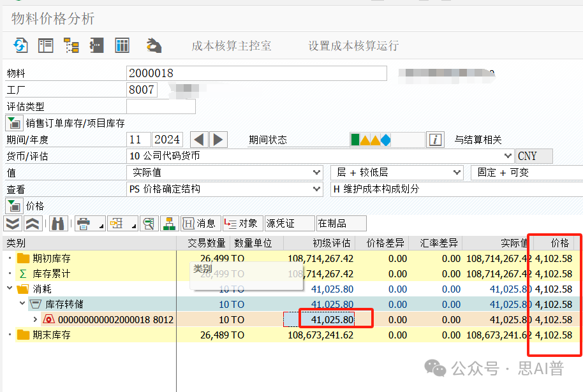
Task: Toggle the 销售订单库存/项目库存 button
Action: pos(13,123)
